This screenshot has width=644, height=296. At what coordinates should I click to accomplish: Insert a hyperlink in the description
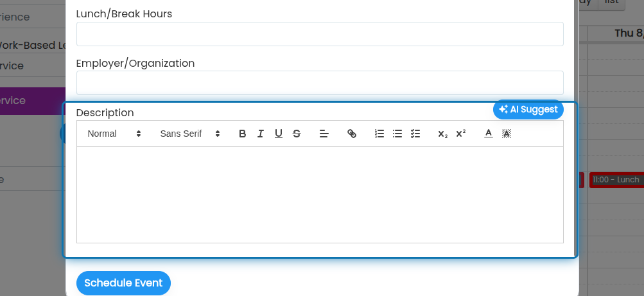pos(352,134)
